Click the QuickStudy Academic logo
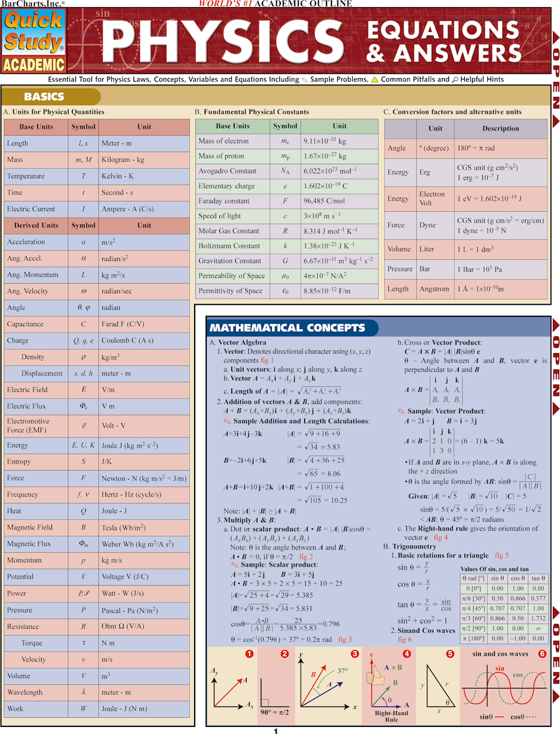The width and height of the screenshot is (560, 734). pos(34,41)
